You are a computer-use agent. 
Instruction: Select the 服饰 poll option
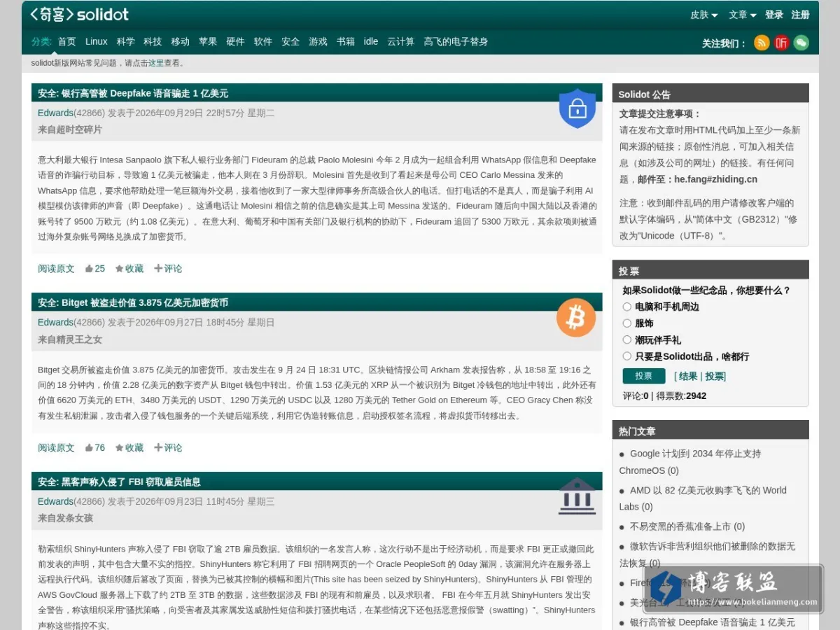(627, 323)
